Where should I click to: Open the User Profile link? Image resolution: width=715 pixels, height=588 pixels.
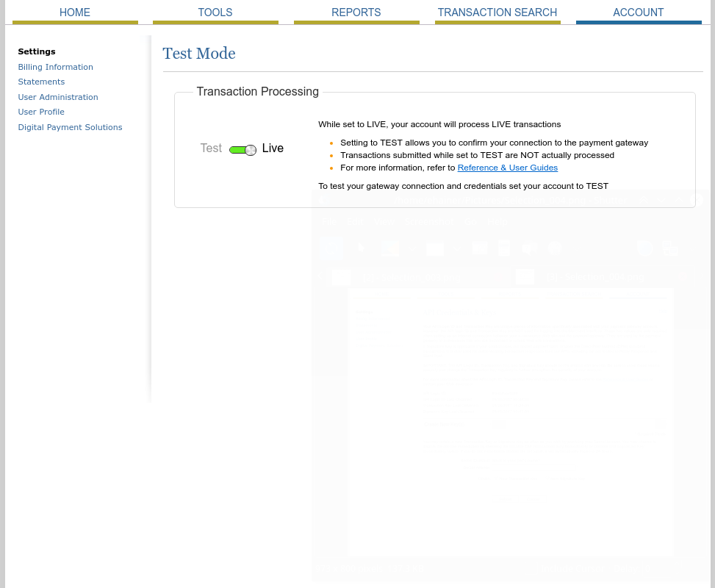[x=41, y=112]
